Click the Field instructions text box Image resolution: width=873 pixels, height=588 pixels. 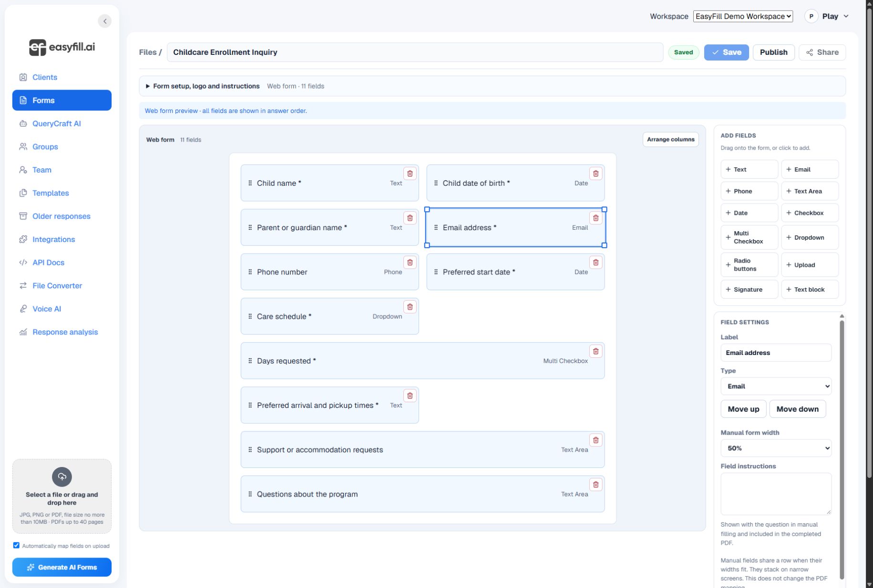tap(776, 494)
